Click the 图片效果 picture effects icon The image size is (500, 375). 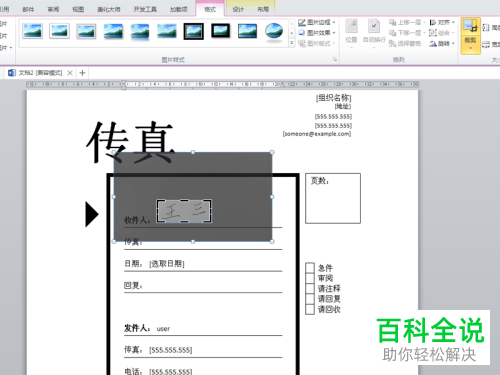point(302,33)
